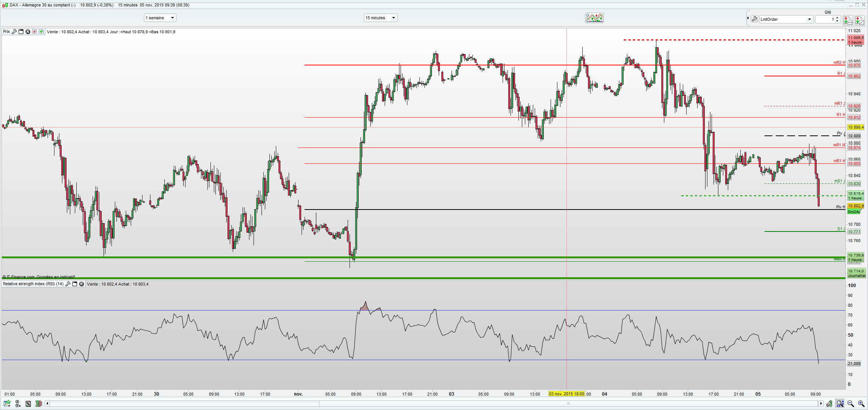
Task: Click the order book ladder icon
Action: tap(39, 404)
